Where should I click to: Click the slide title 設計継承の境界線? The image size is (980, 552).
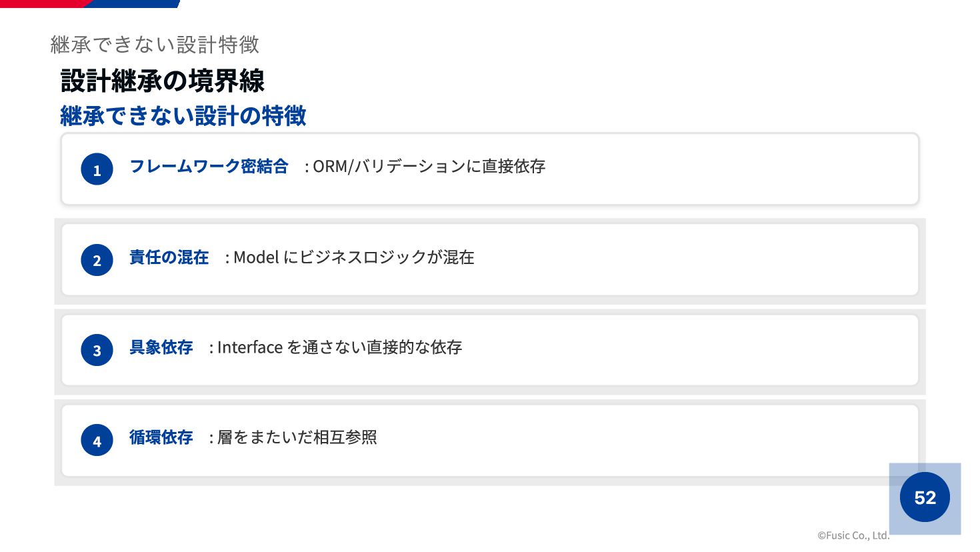(x=163, y=81)
